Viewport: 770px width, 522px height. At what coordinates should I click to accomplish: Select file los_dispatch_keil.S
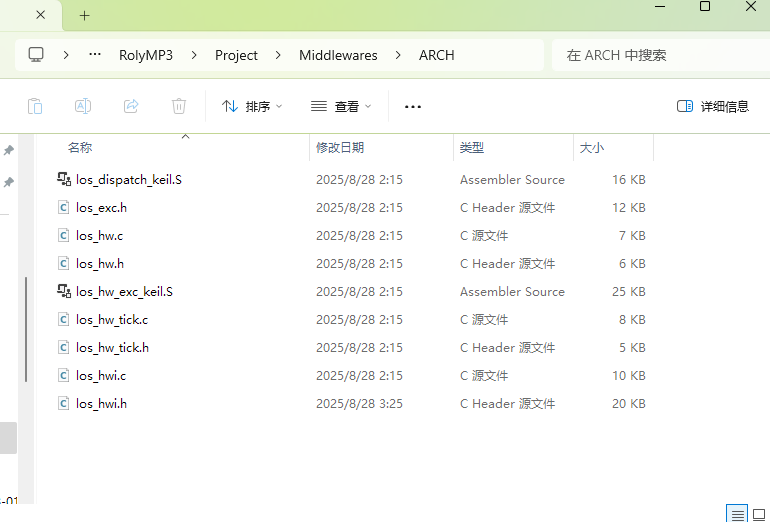pos(129,180)
